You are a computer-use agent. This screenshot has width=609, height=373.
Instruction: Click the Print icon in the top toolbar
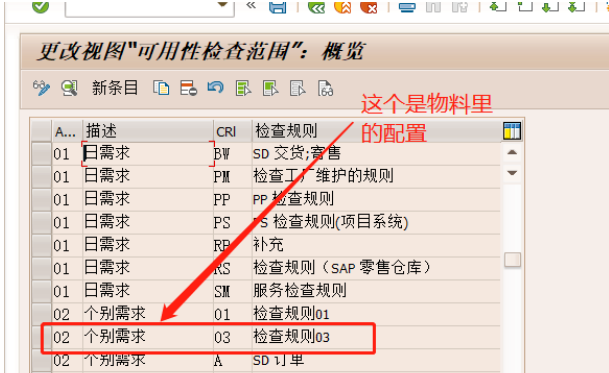(407, 7)
